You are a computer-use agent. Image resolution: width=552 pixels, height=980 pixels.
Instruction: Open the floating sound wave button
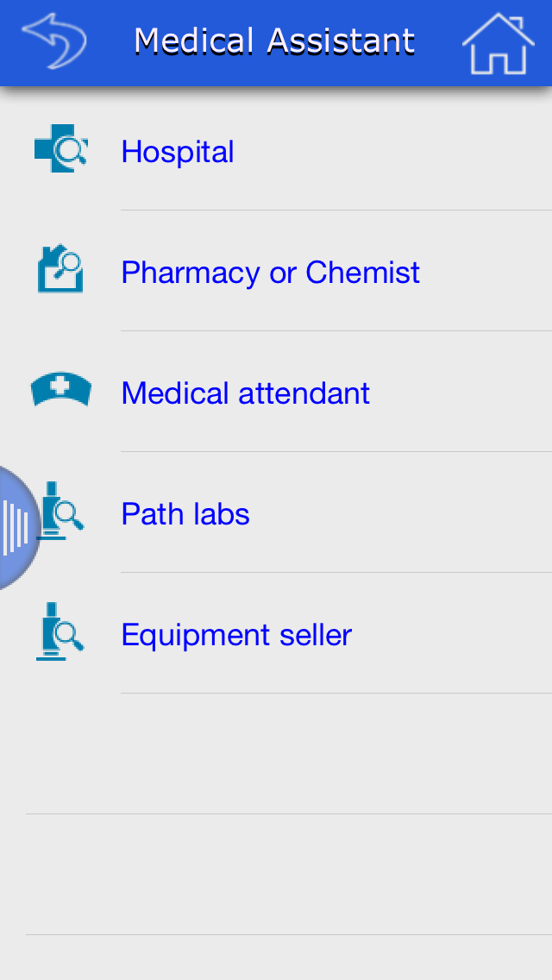17,527
